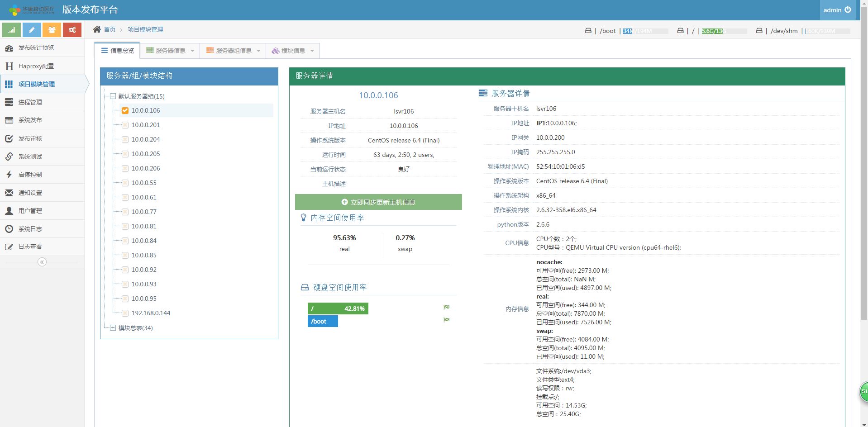Click the header / usage progress bar
This screenshot has width=868, height=427.
(x=724, y=31)
